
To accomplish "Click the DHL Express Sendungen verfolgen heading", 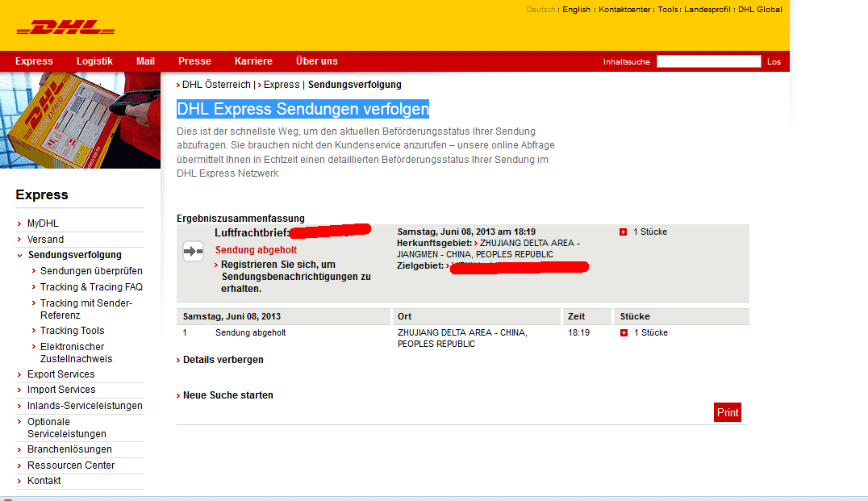I will [x=303, y=109].
